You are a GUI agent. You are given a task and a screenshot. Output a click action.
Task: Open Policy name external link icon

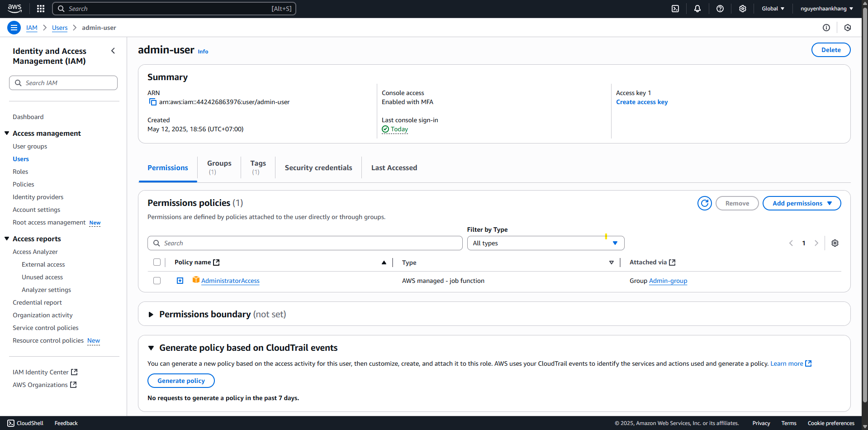coord(217,263)
